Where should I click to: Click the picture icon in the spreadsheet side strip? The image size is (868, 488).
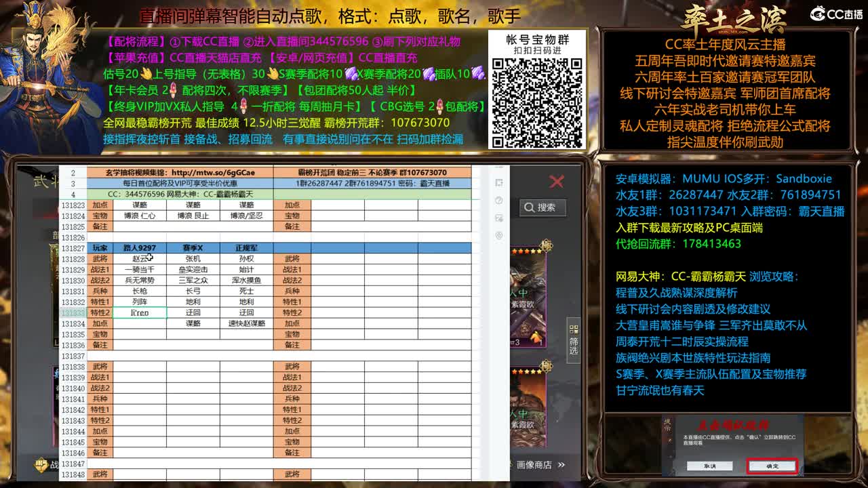click(x=499, y=218)
